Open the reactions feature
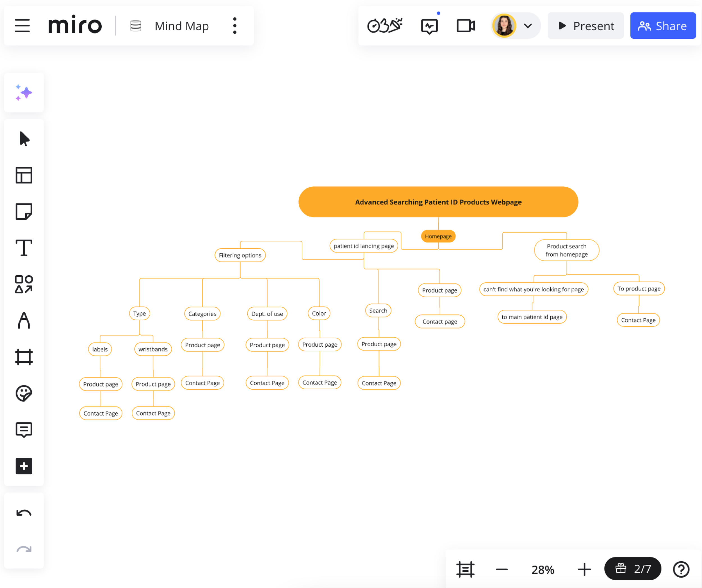 pos(385,25)
